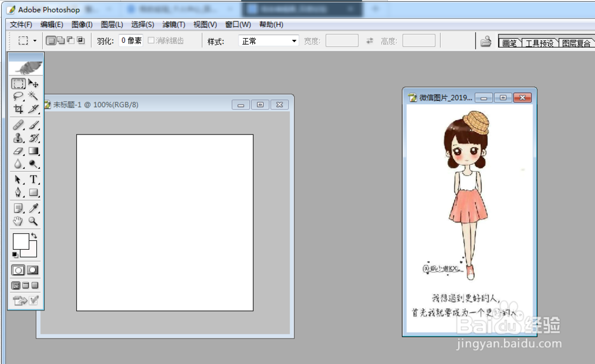This screenshot has height=364, width=595.
Task: Select the Rectangle shape tool
Action: tap(33, 193)
